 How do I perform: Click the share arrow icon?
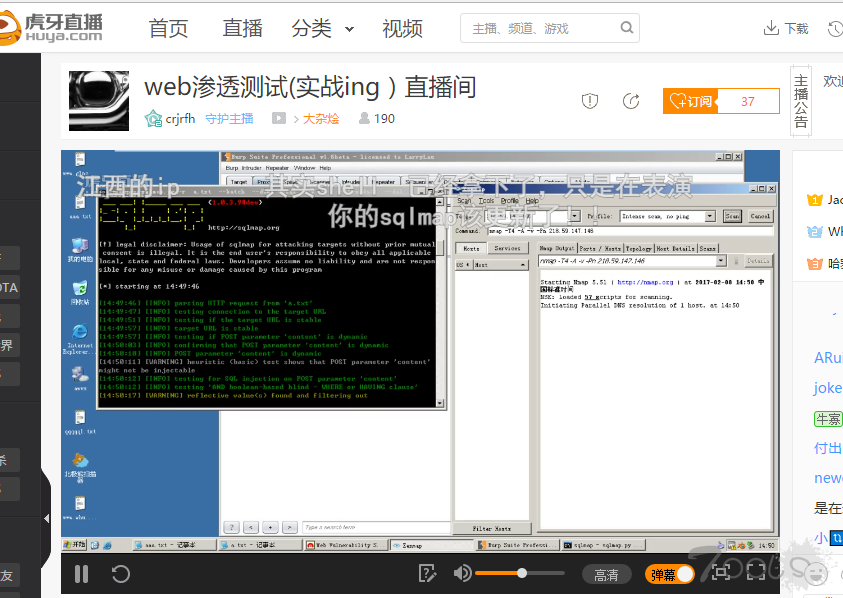coord(631,101)
